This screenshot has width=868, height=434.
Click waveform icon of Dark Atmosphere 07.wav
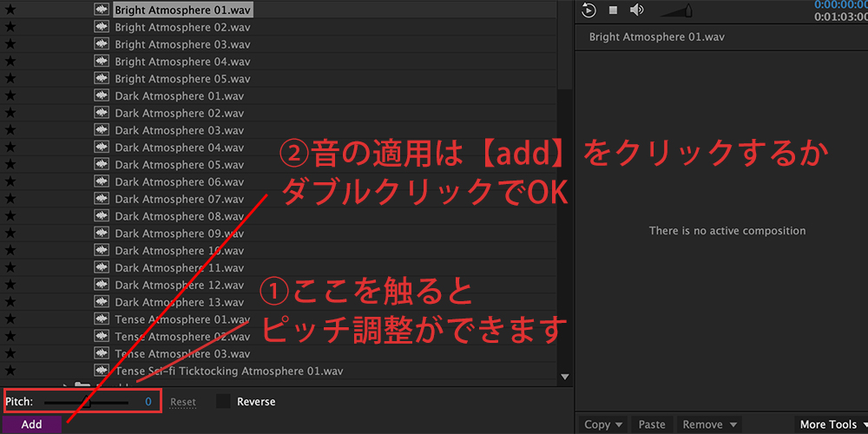pos(102,198)
